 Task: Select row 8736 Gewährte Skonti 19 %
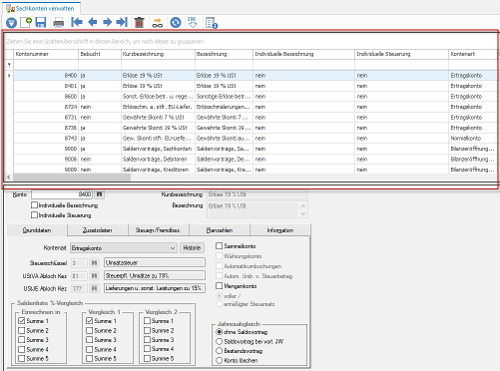(x=255, y=128)
